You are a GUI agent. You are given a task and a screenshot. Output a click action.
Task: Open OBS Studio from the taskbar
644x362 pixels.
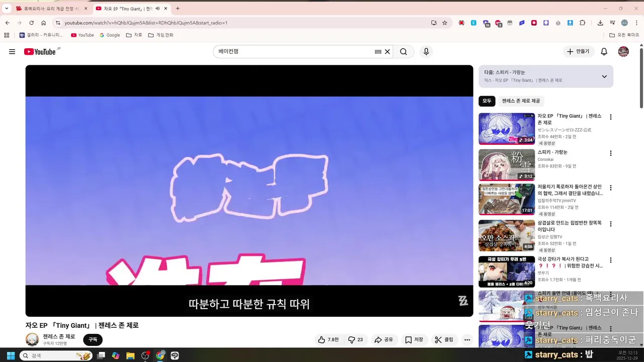[145, 355]
